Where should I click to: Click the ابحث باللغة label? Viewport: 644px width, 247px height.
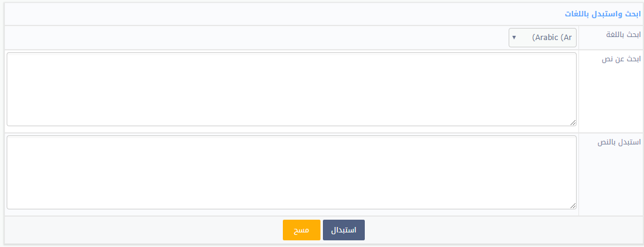point(623,35)
